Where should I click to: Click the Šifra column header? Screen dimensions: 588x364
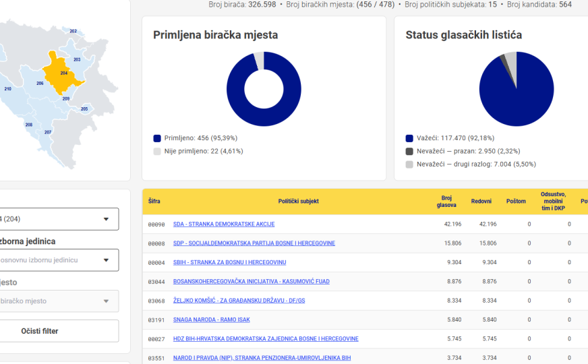tap(154, 202)
